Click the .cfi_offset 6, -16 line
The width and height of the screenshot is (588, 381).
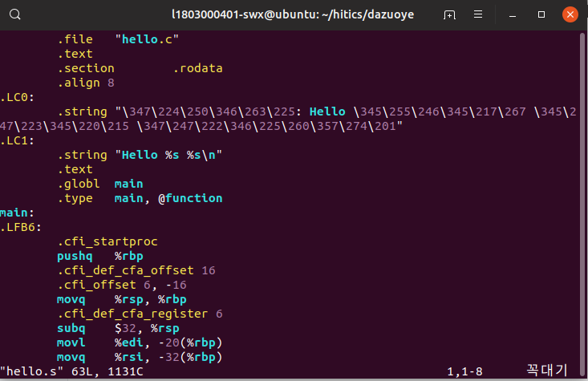122,285
